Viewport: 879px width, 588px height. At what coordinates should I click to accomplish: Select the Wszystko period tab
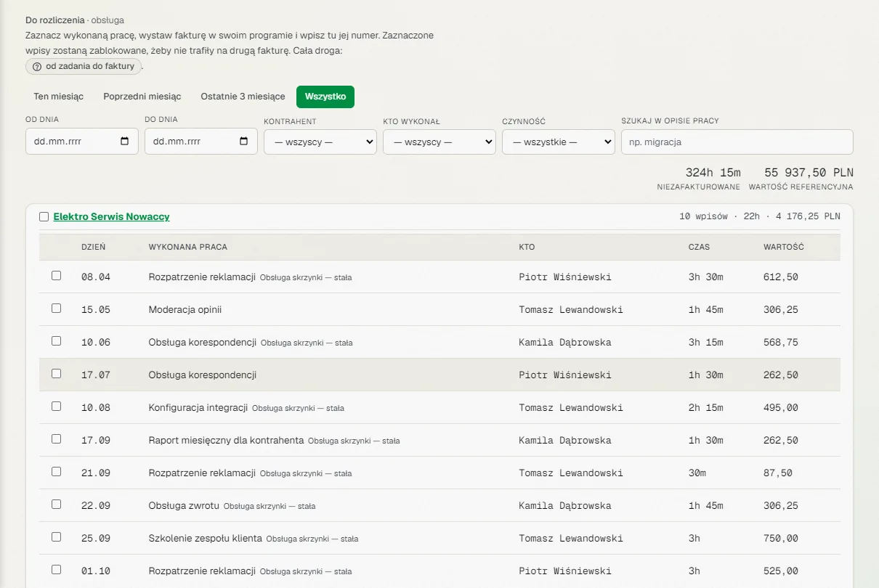325,97
